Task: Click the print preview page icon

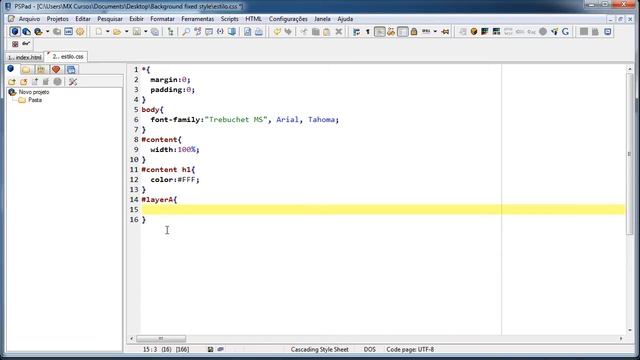Action: (x=248, y=31)
